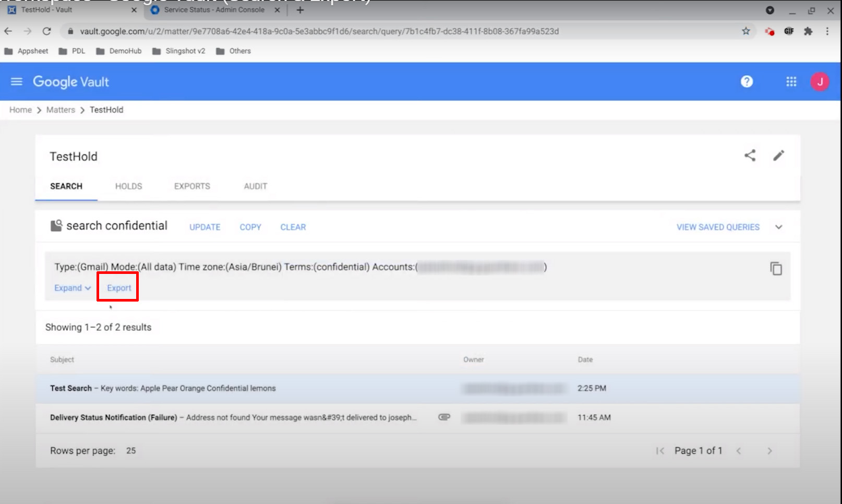Change rows per page value 25
This screenshot has height=504, width=842.
[131, 451]
